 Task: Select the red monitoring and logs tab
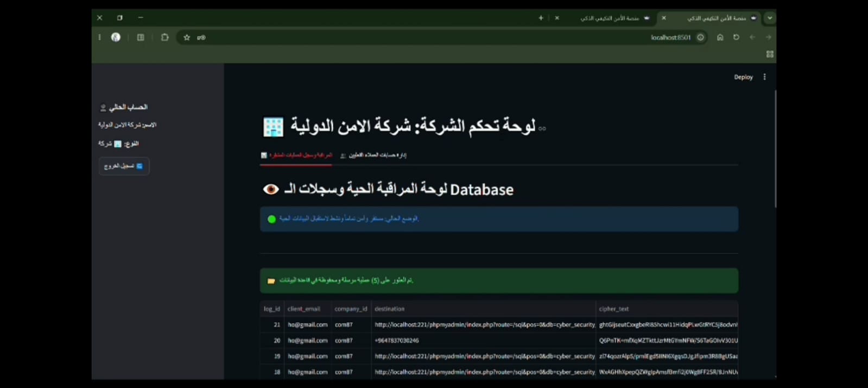pyautogui.click(x=296, y=155)
